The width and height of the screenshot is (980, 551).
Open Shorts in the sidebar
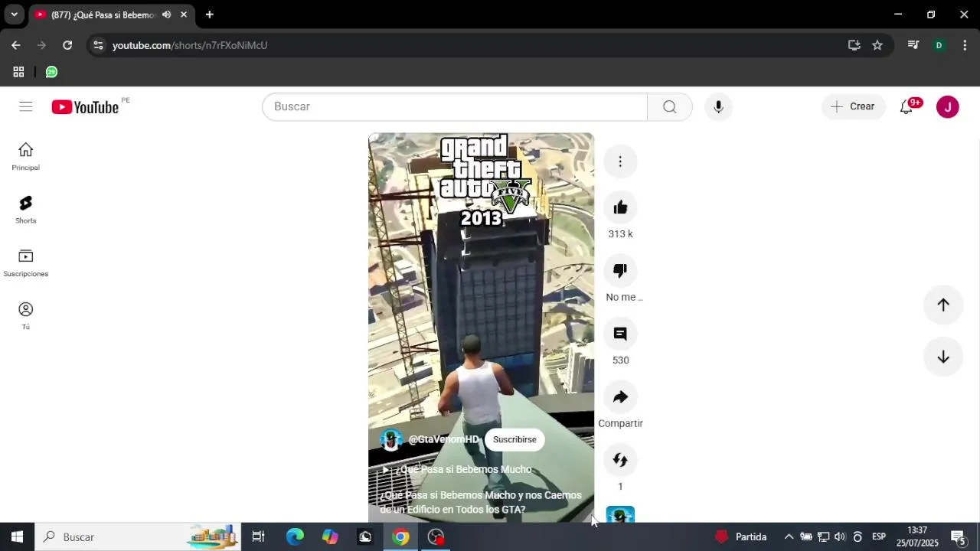[x=26, y=210]
